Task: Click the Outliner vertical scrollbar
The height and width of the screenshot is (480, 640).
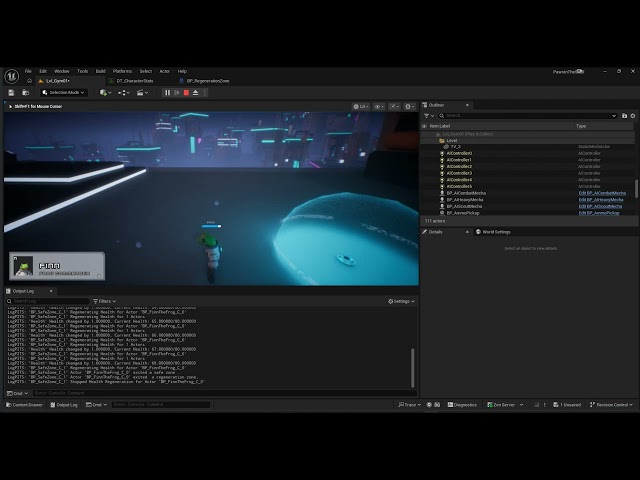Action: click(636, 188)
